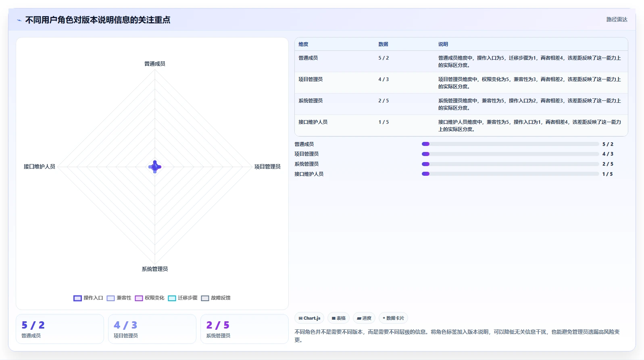644x360 pixels.
Task: Click the 普通成员 axis label on the radar
Action: tap(155, 64)
